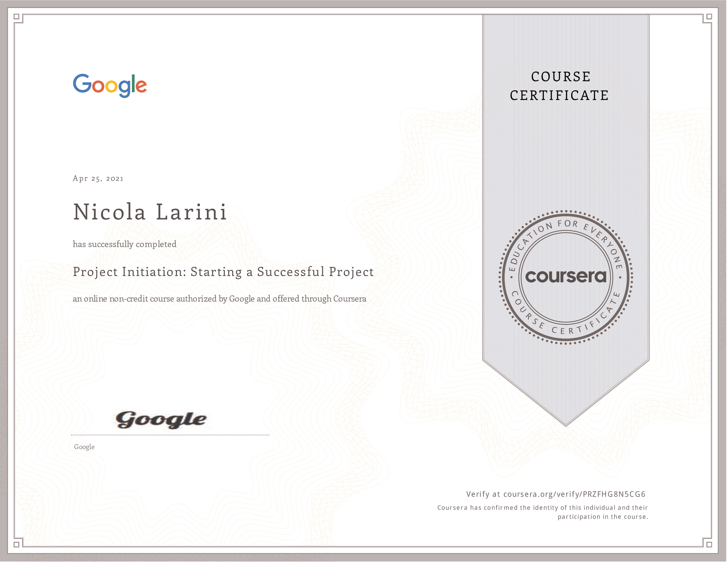Click the top-left corner ornament

(x=17, y=17)
